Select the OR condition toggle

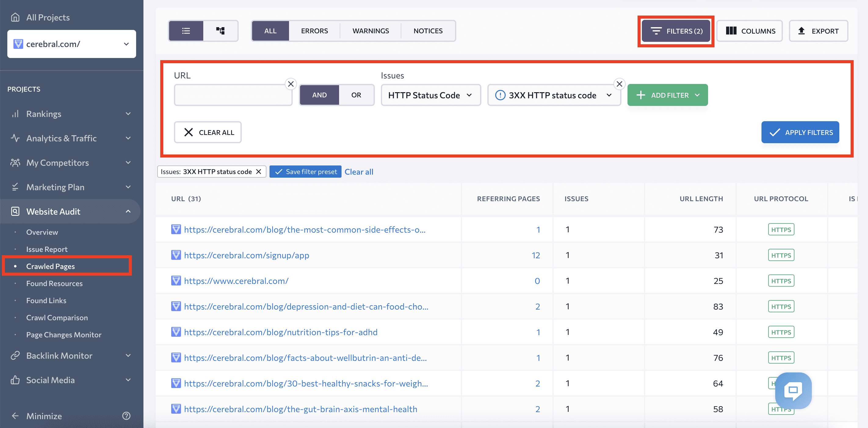pyautogui.click(x=356, y=95)
